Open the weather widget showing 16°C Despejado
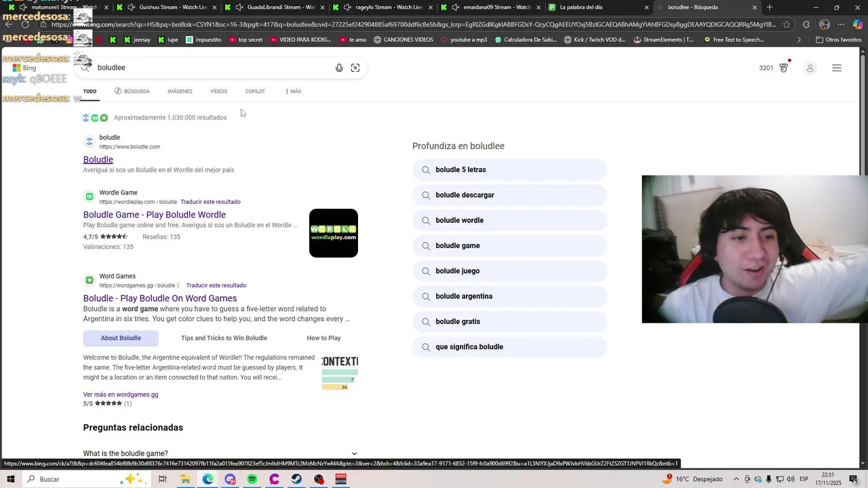Screen dimensions: 868x488 [694, 479]
